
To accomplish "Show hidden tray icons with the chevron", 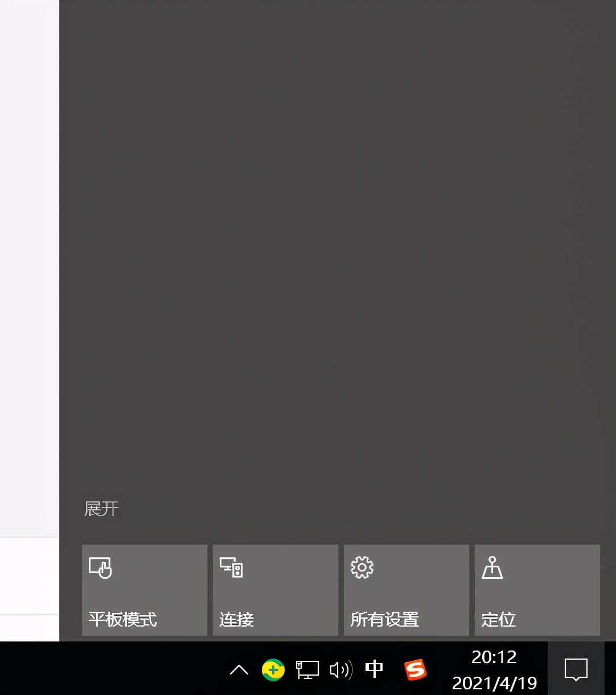I will [x=239, y=670].
